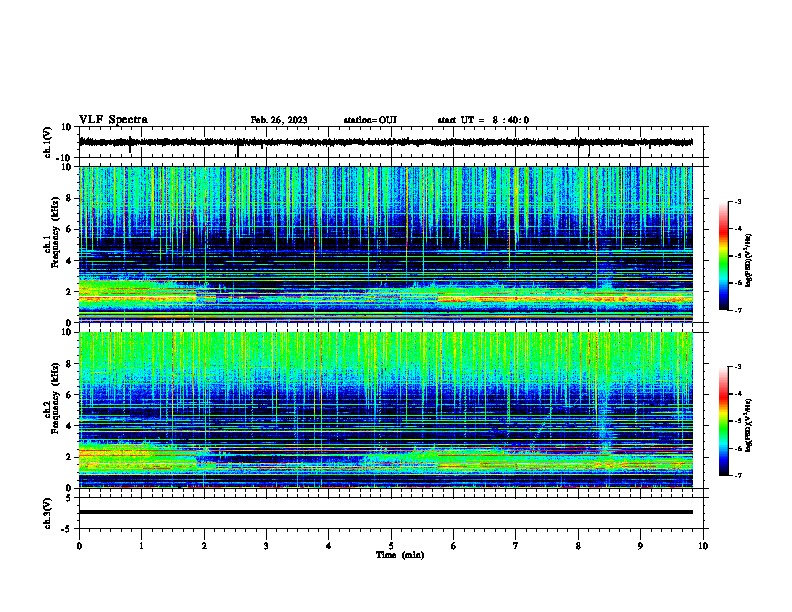Click time-axis tick label "7"
The height and width of the screenshot is (612, 792).
516,546
